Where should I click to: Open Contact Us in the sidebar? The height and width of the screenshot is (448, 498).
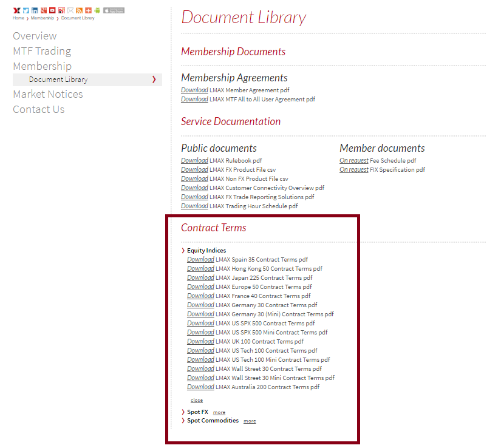click(39, 109)
